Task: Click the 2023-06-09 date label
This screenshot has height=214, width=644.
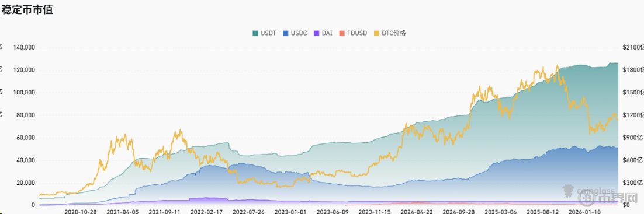Action: (x=333, y=212)
